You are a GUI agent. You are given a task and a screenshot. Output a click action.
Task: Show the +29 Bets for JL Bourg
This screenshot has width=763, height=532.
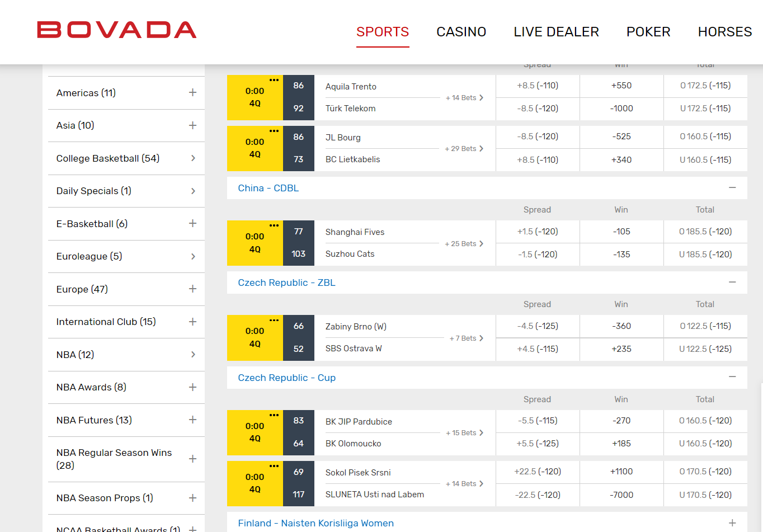464,149
